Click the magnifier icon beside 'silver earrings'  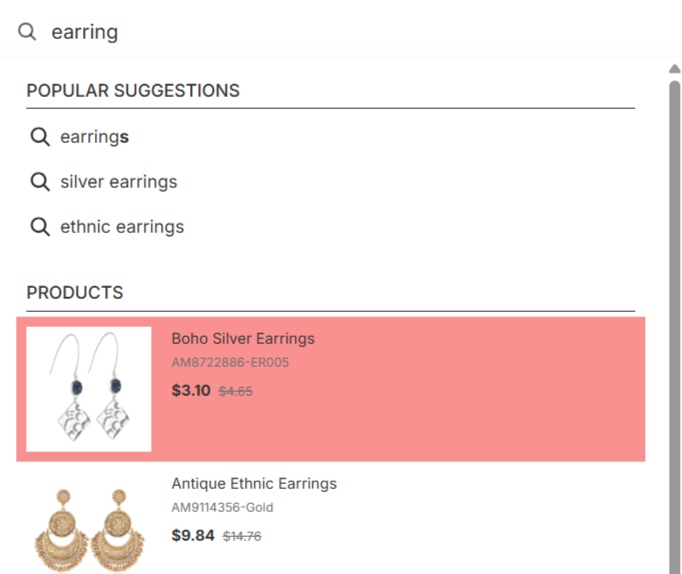coord(40,182)
